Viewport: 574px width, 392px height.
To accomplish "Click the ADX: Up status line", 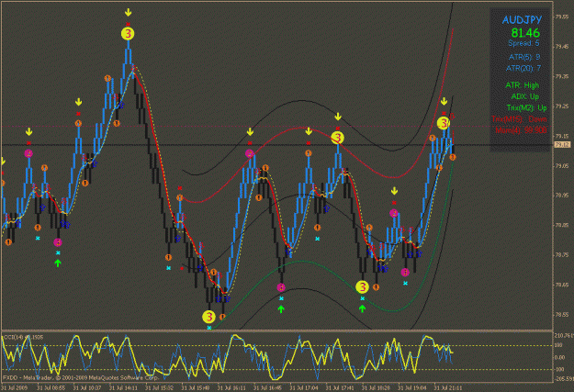I will tap(525, 96).
